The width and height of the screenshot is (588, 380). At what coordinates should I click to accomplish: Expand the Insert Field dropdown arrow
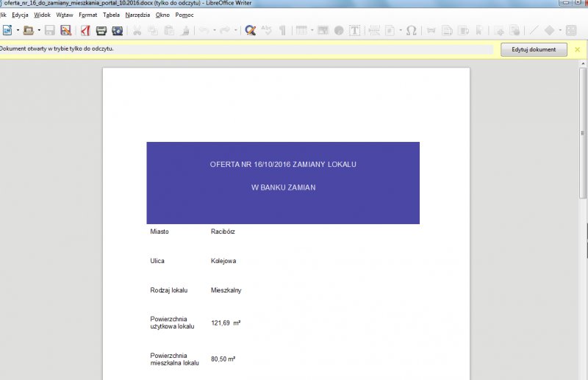[x=401, y=30]
